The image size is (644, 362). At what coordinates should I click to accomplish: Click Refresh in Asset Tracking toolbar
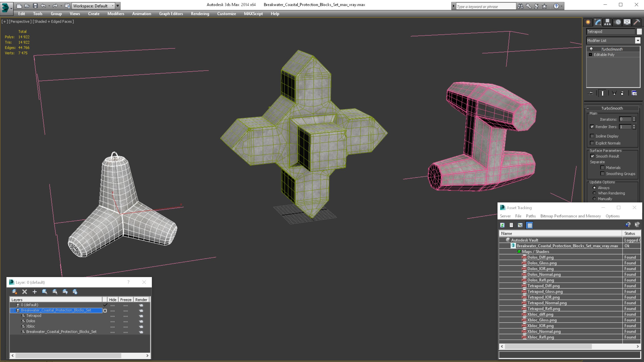point(502,225)
